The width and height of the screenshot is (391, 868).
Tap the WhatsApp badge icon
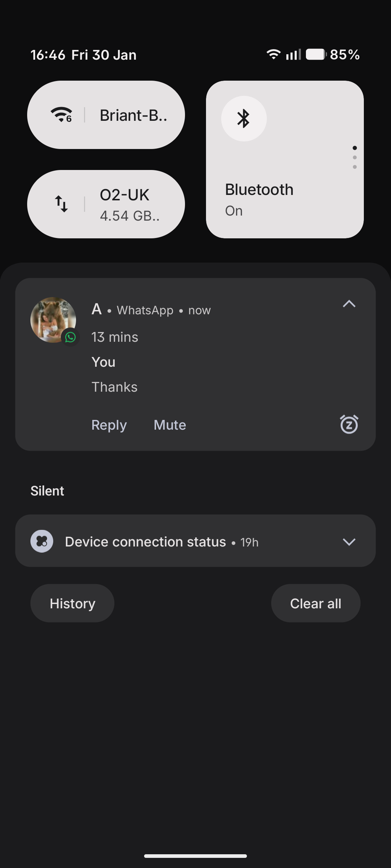(70, 337)
